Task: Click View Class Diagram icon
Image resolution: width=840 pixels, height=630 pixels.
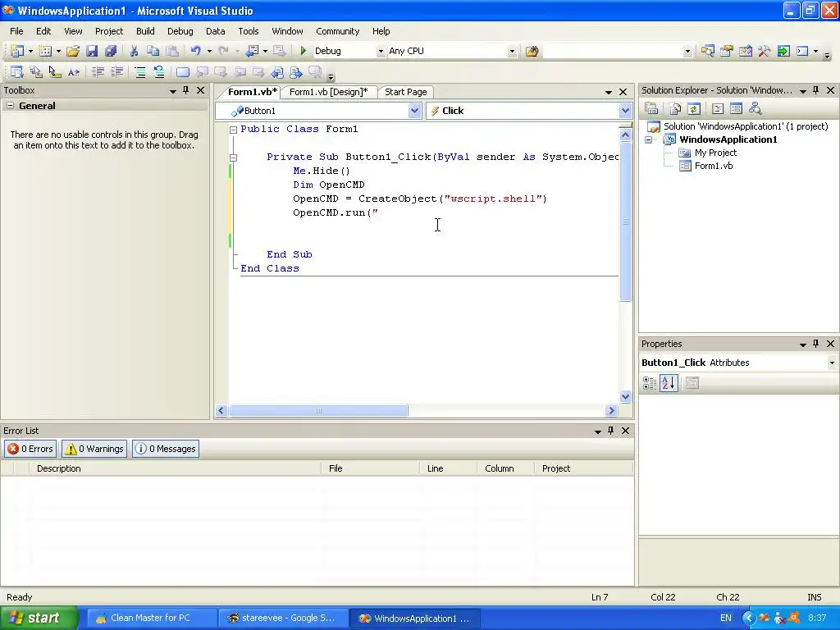Action: pyautogui.click(x=756, y=109)
